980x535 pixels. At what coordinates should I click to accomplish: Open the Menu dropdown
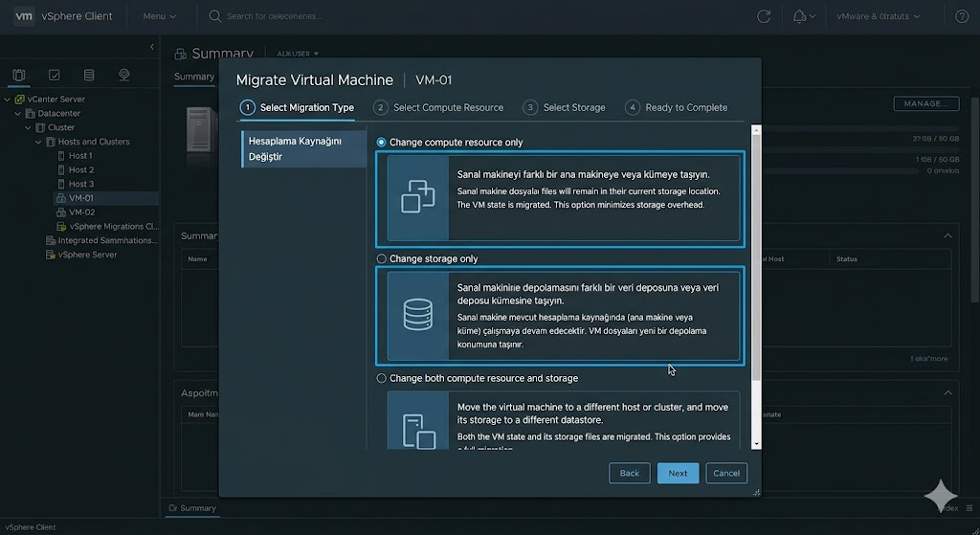(x=160, y=16)
